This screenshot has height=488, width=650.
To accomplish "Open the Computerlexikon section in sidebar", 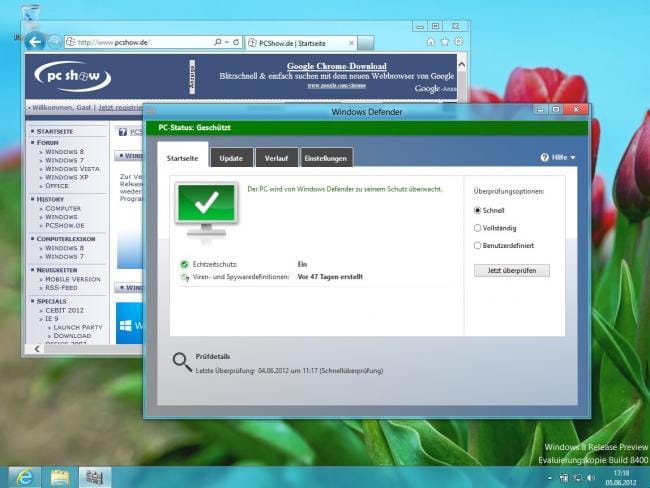I will coord(66,239).
